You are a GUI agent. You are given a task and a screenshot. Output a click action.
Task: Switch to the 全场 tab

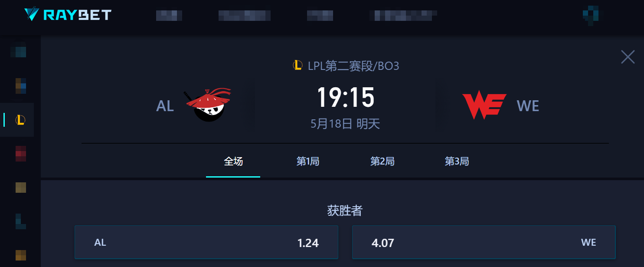point(233,162)
